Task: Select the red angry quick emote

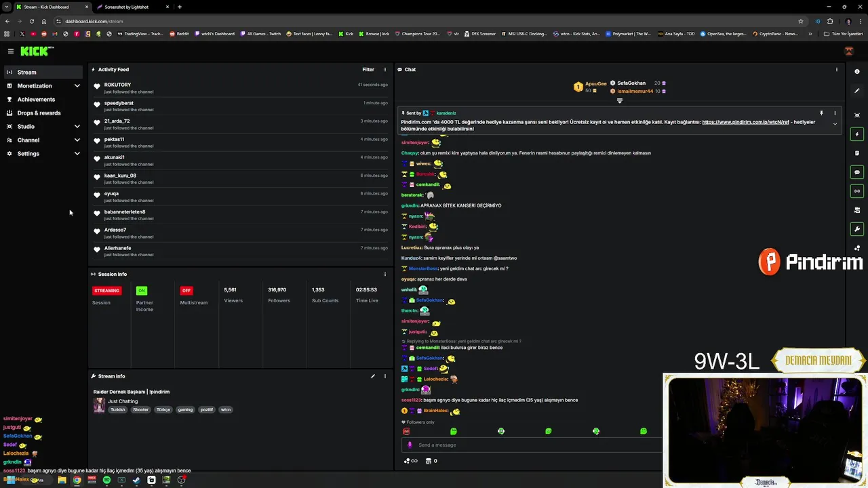Action: (x=406, y=431)
